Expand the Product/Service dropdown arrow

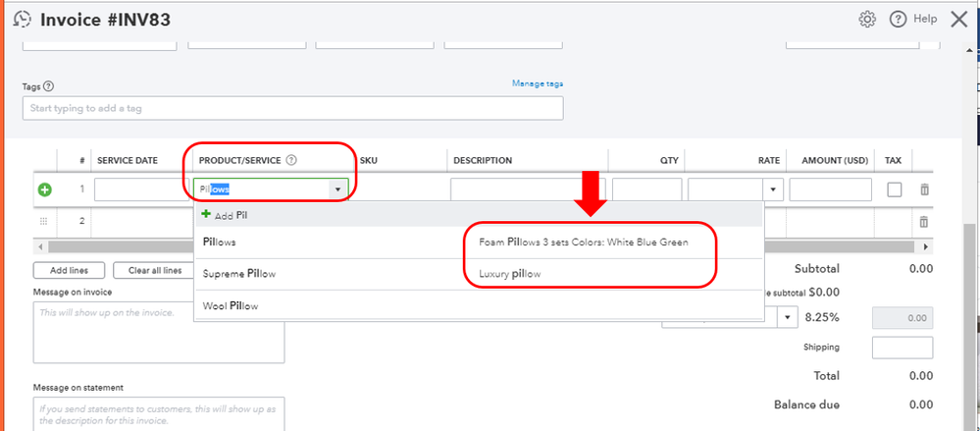337,189
